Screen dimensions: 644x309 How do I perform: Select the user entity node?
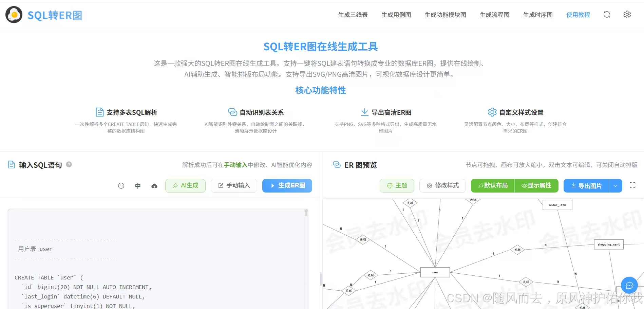pos(435,272)
